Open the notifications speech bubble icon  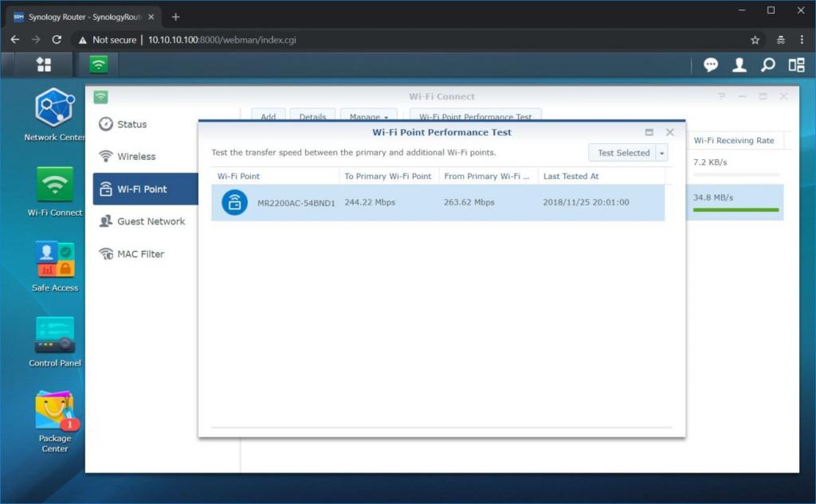(x=710, y=64)
